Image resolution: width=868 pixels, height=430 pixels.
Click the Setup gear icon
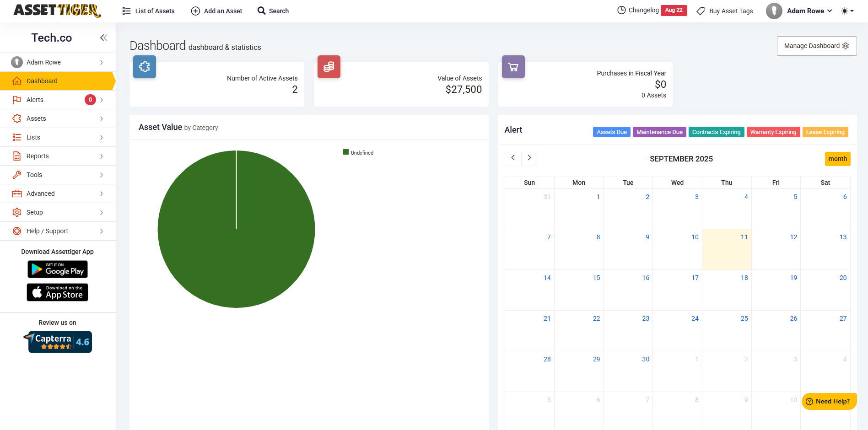[17, 212]
